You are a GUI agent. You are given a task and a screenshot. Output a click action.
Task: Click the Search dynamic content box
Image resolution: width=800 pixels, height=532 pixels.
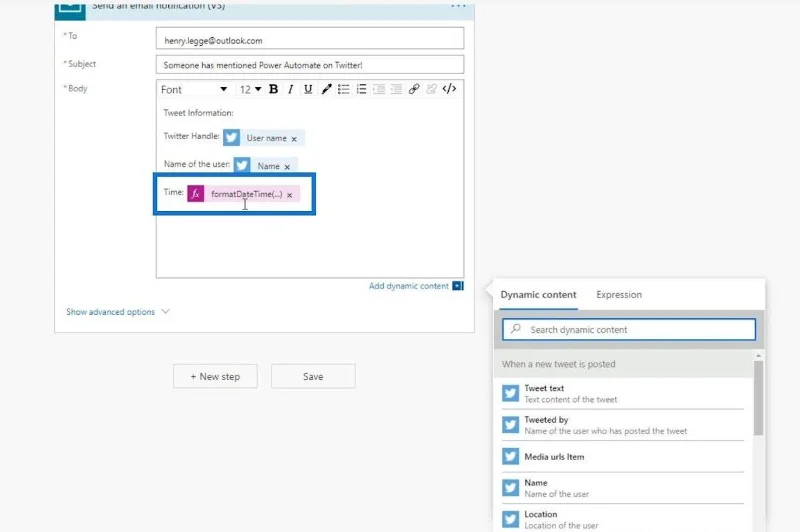pos(629,330)
